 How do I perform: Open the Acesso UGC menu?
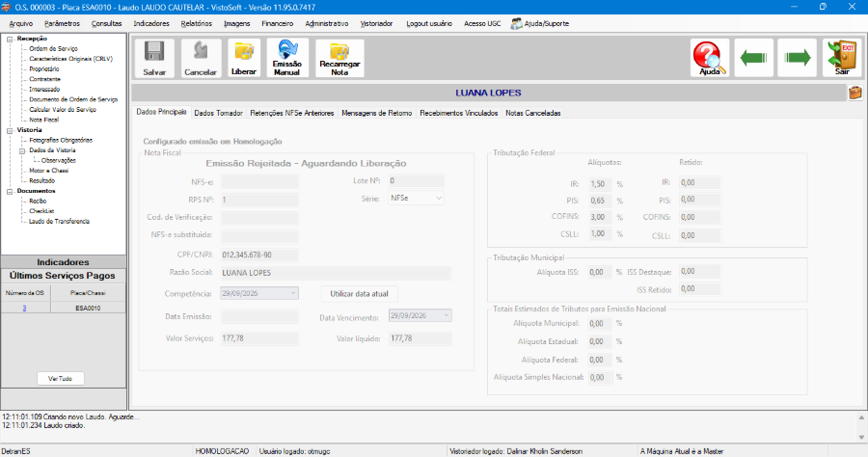pos(482,24)
